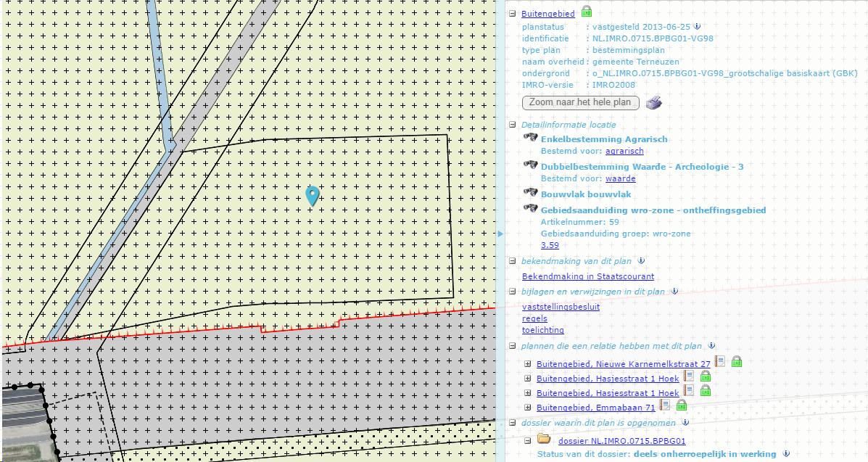Click the text gemeente Terneuzen
This screenshot has height=462, width=868.
coord(636,62)
